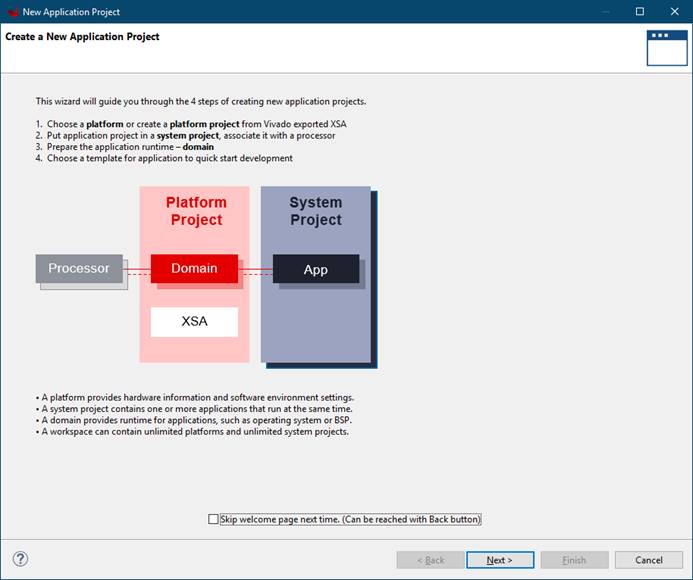Click the Finish button

click(574, 560)
